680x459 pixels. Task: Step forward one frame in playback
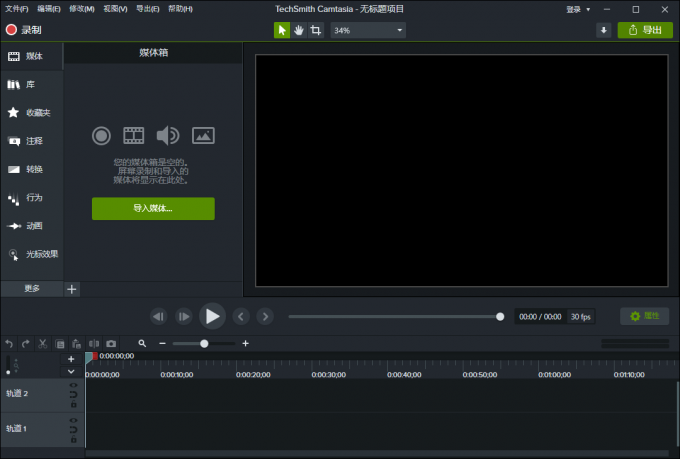184,317
